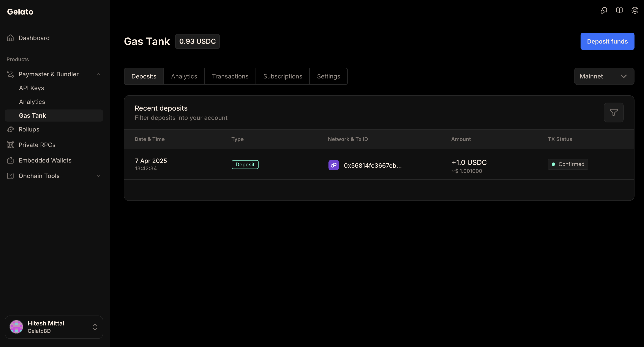Viewport: 644px width, 347px height.
Task: Click the 13:42:34 timestamp
Action: pos(146,169)
